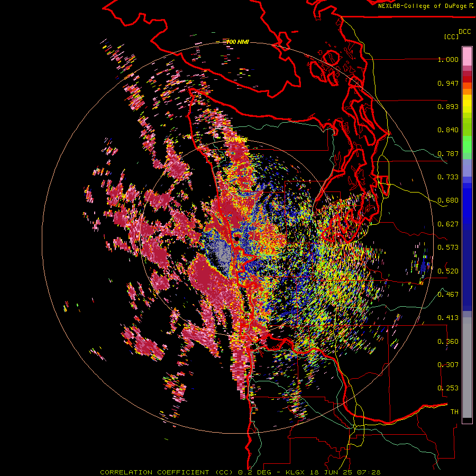Pick the bright green swatch on color bar
Screen dimensions: 476x476
(x=467, y=144)
